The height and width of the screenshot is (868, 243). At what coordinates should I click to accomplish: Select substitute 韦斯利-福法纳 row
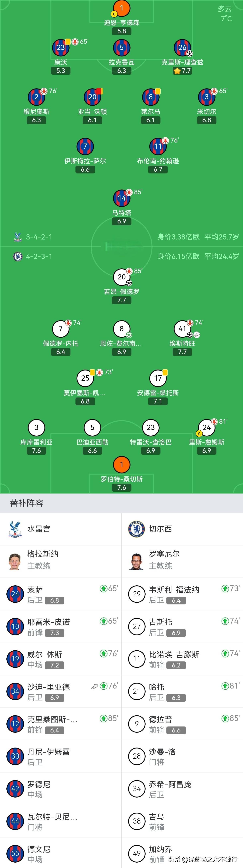point(182,594)
